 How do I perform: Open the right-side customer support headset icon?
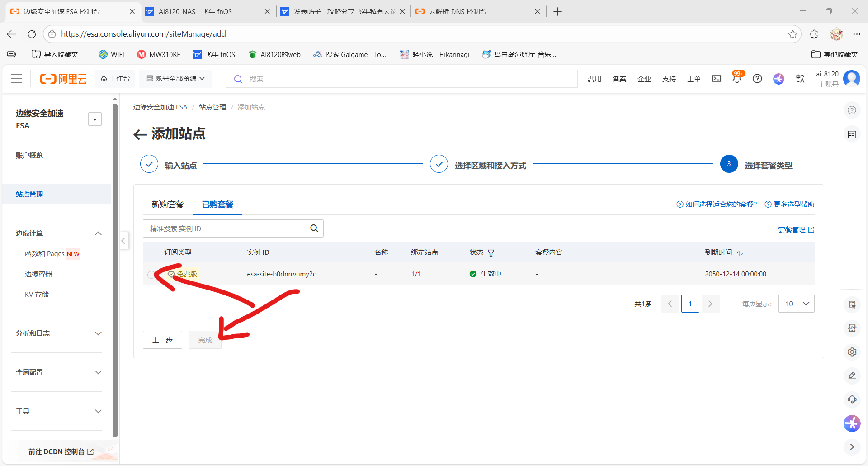point(852,399)
